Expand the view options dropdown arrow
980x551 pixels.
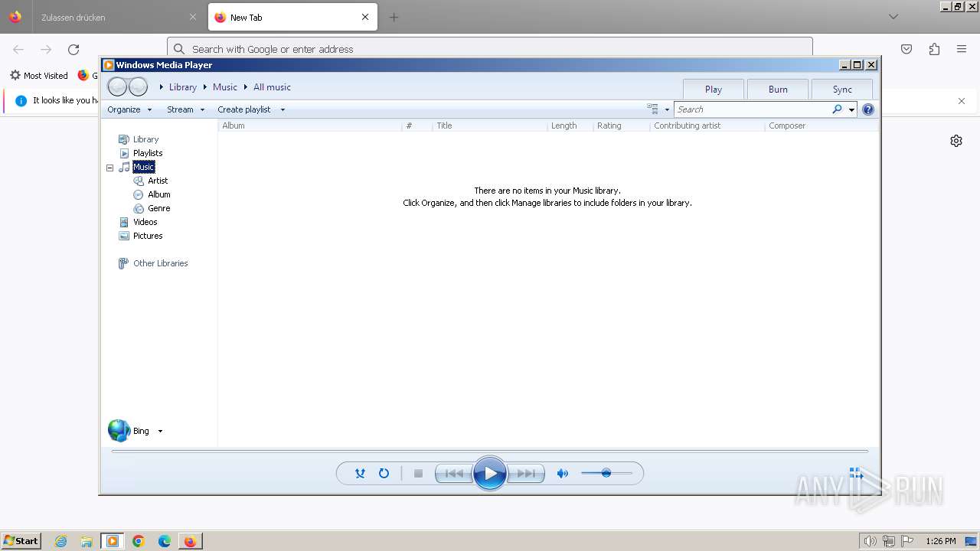pyautogui.click(x=667, y=109)
